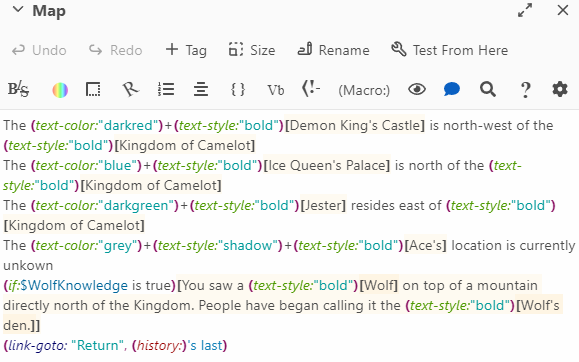Viewport: 579px width, 362px height.
Task: Open the (Macro:) list
Action: tap(364, 90)
